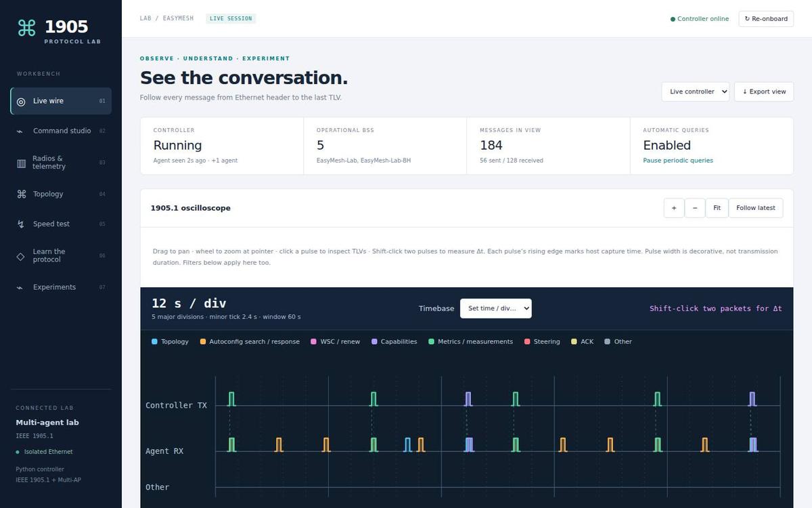Click the Multi-agent lab name in sidebar
Viewport: 812px width, 508px height.
[x=47, y=423]
